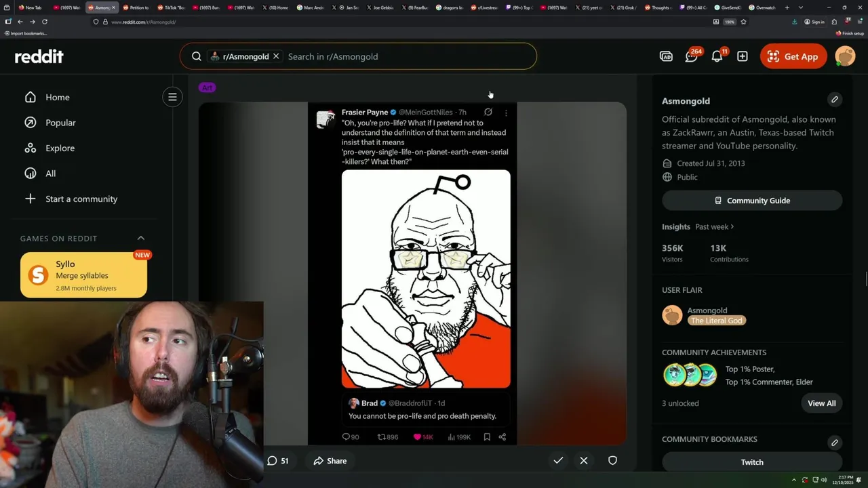
Task: Click the Art post flair tag
Action: [207, 87]
